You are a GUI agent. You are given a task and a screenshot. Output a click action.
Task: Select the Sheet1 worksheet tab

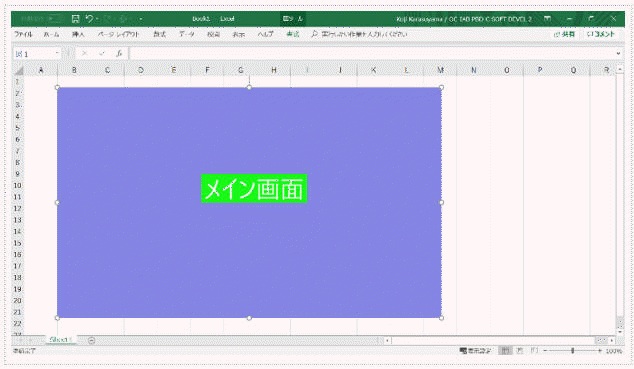(60, 340)
